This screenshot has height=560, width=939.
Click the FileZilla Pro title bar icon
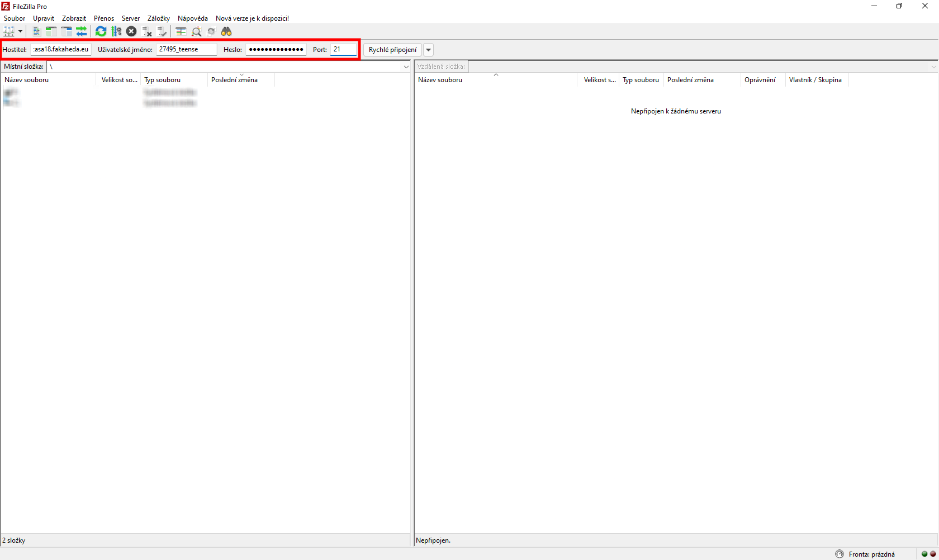point(6,6)
